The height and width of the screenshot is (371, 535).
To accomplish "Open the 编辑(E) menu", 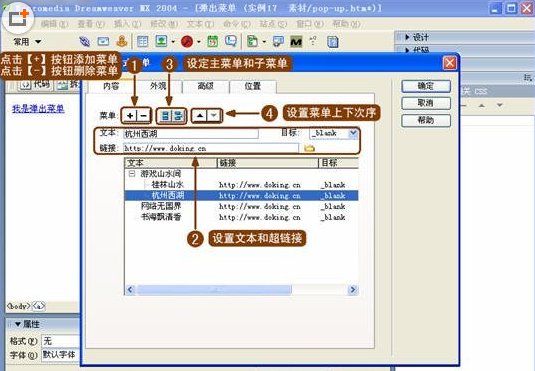I will (55, 24).
